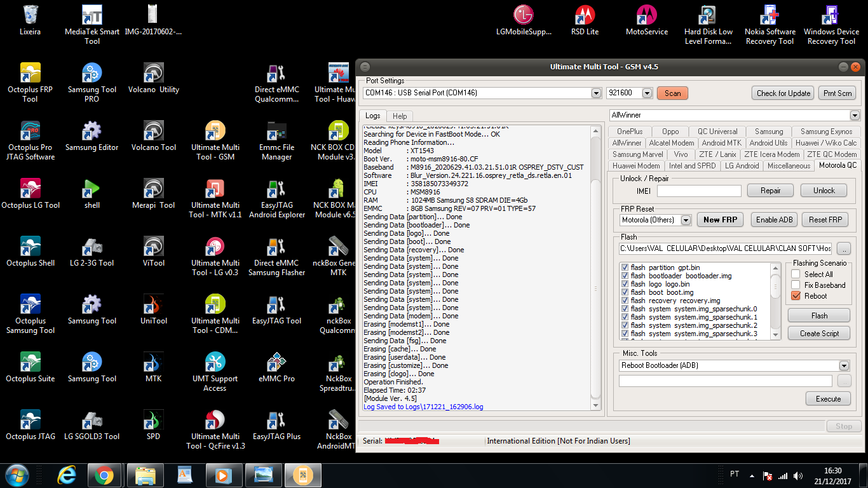Launch Ultimate Multi Tool - GSM shortcut
Image resolution: width=868 pixels, height=488 pixels.
pyautogui.click(x=215, y=140)
